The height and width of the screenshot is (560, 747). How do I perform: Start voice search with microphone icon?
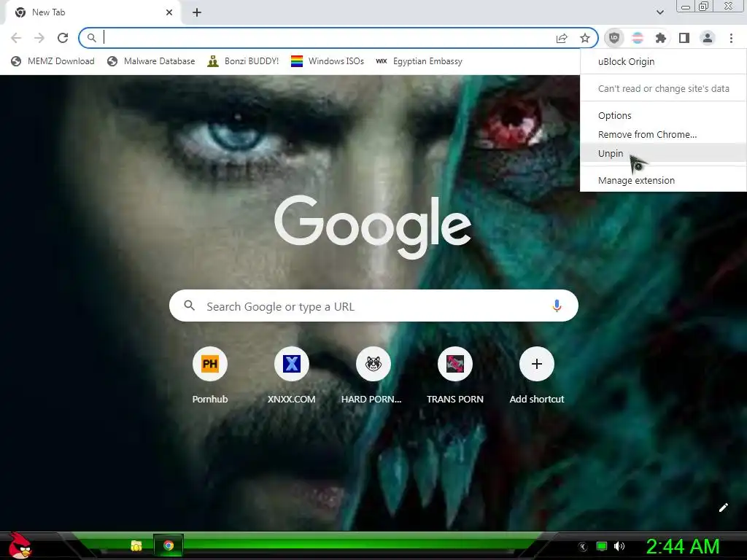pyautogui.click(x=557, y=306)
